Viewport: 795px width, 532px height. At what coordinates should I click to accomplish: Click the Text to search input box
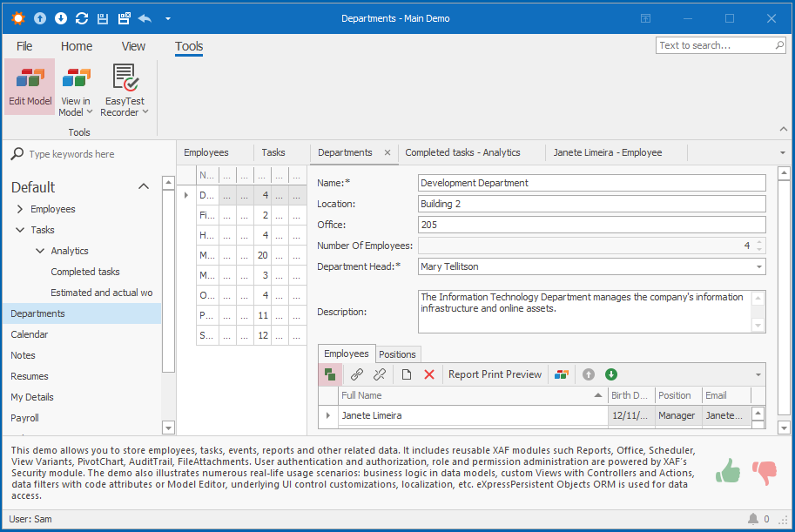coord(714,45)
